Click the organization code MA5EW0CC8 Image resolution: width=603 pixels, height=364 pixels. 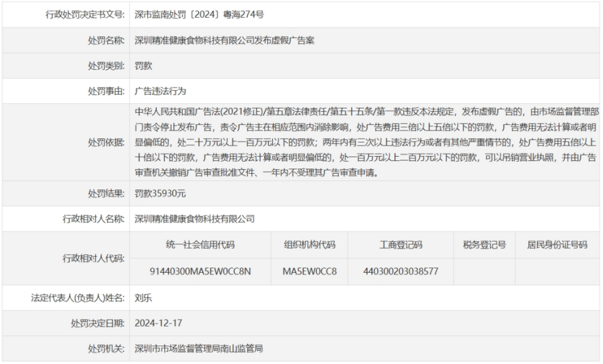(310, 271)
